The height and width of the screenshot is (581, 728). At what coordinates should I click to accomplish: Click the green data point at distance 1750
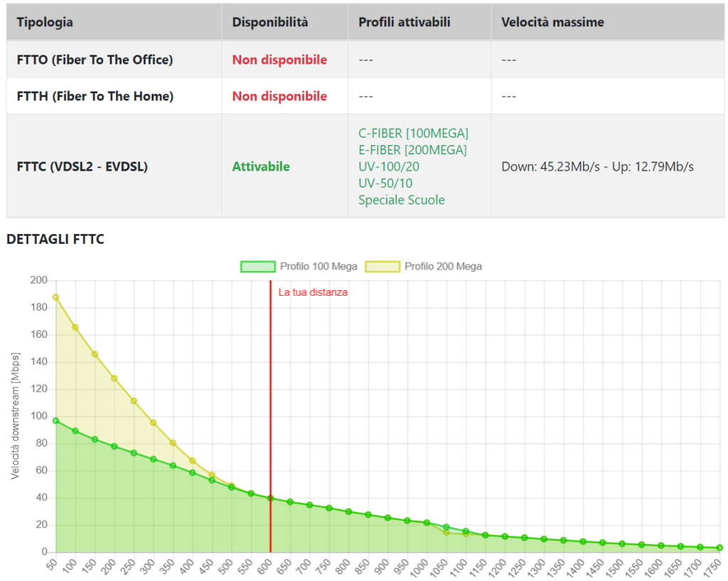[719, 548]
